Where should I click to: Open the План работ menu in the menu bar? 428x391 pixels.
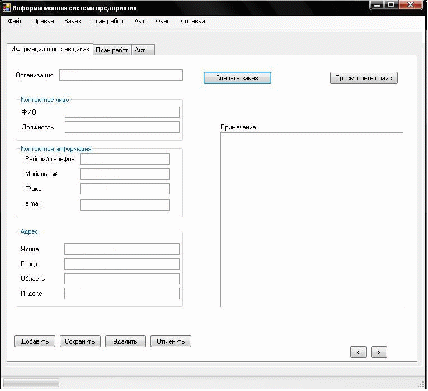point(109,21)
